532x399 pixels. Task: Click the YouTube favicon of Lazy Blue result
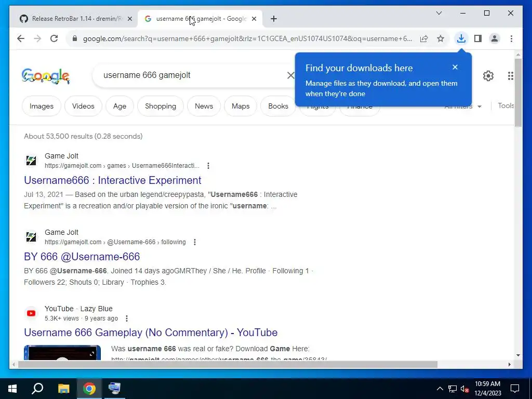tap(31, 313)
